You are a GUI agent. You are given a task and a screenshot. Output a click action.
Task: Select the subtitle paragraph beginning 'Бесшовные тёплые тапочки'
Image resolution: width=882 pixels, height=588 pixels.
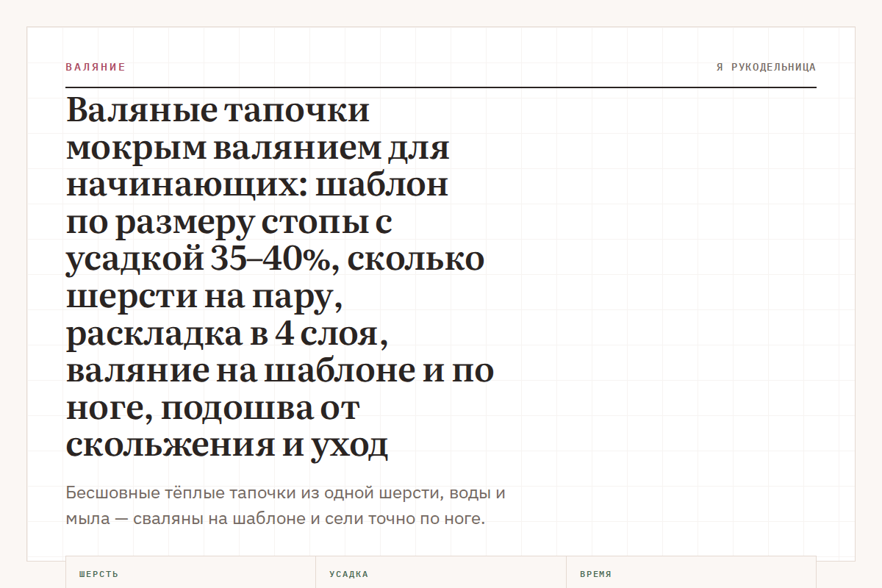coord(285,506)
